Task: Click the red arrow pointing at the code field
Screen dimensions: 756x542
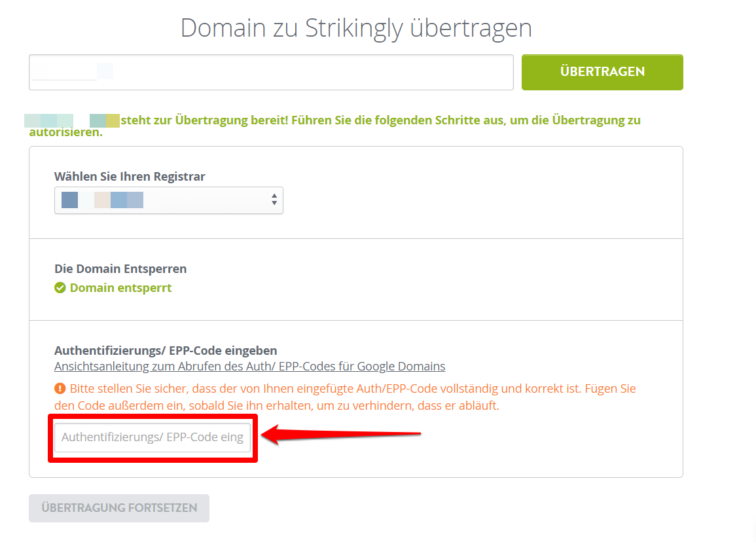Action: coord(342,435)
